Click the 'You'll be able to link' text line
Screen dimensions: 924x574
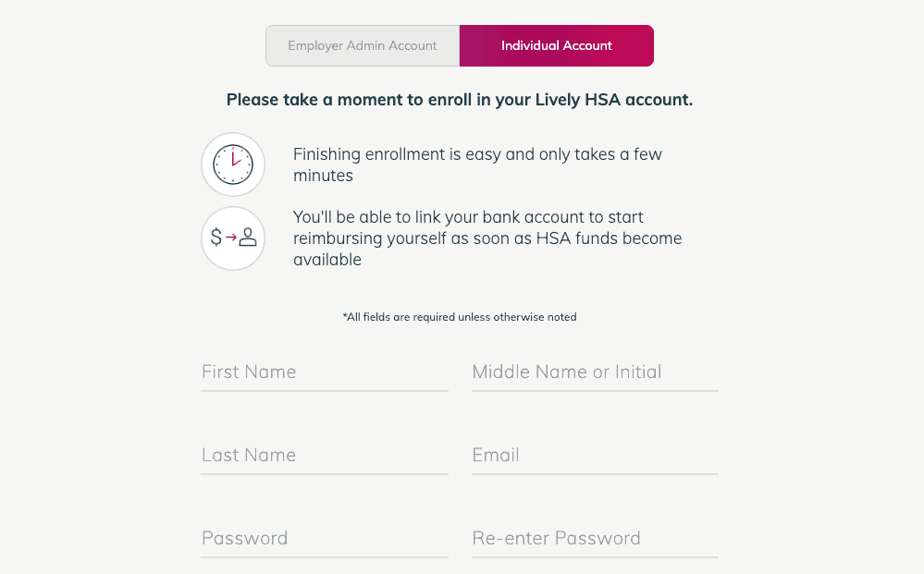[x=469, y=217]
